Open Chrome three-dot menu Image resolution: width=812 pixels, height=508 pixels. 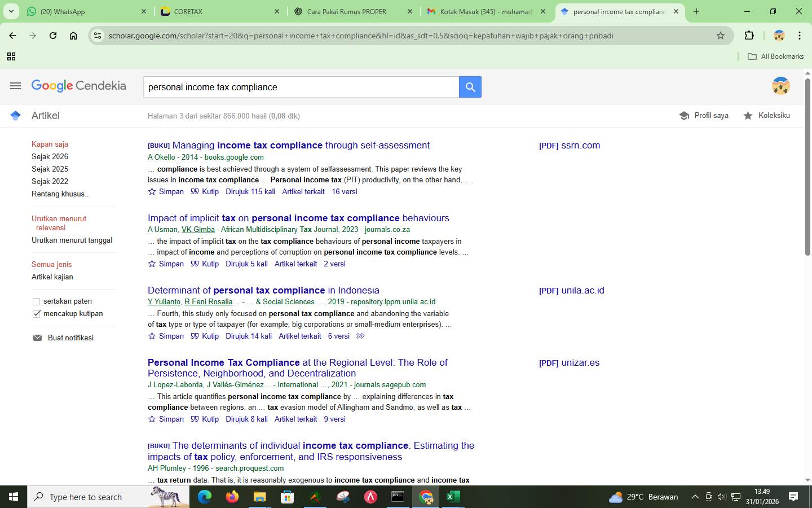800,36
